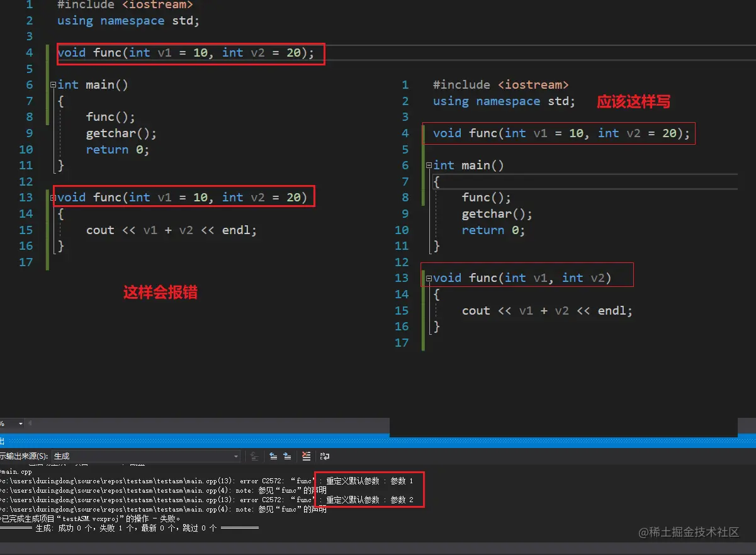This screenshot has height=555, width=756.
Task: Click the testASM.vcxproj build failed line
Action: tap(91, 519)
